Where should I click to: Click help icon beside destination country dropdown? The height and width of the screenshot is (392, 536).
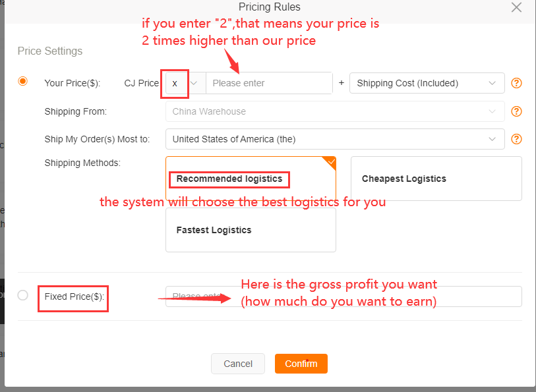click(x=517, y=139)
